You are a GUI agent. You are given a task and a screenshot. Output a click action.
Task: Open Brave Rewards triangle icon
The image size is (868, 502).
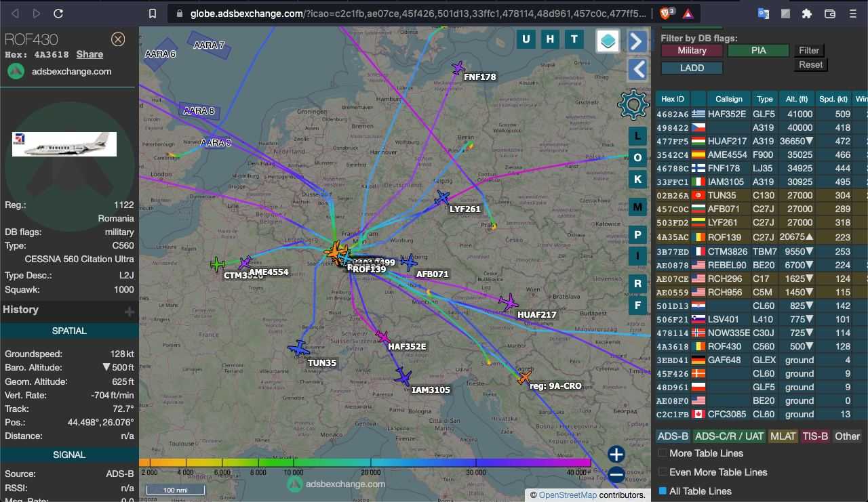[x=687, y=14]
